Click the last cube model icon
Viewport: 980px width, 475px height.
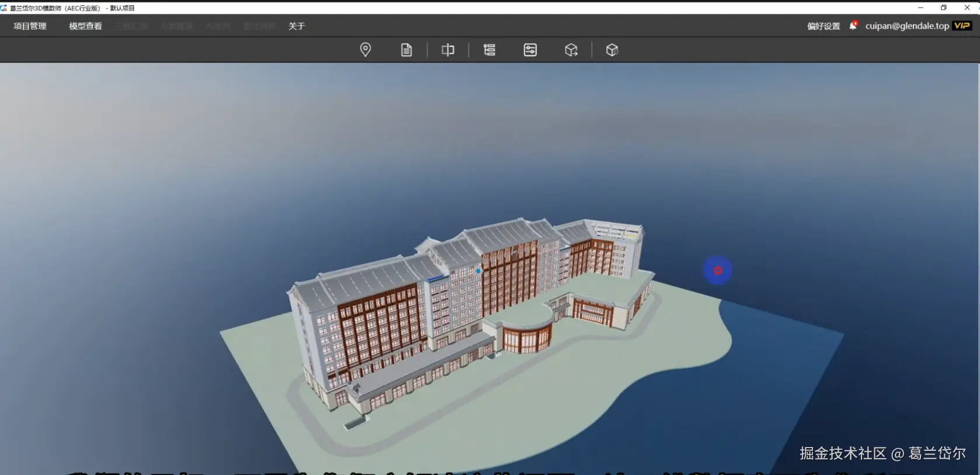coord(612,50)
